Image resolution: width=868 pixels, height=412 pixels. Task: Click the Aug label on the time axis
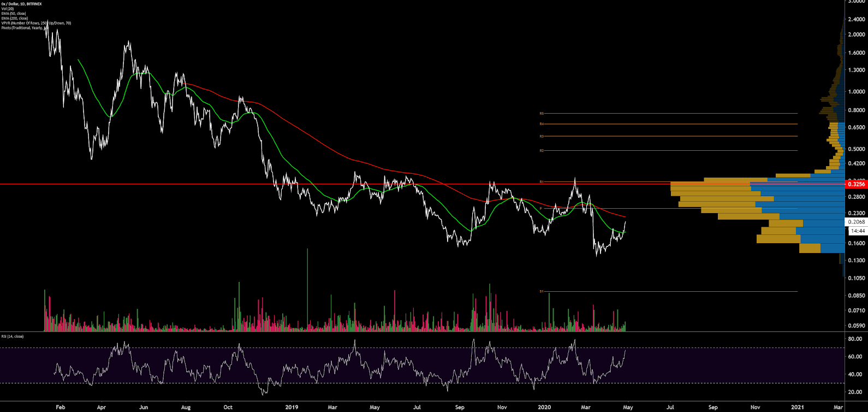(186, 407)
